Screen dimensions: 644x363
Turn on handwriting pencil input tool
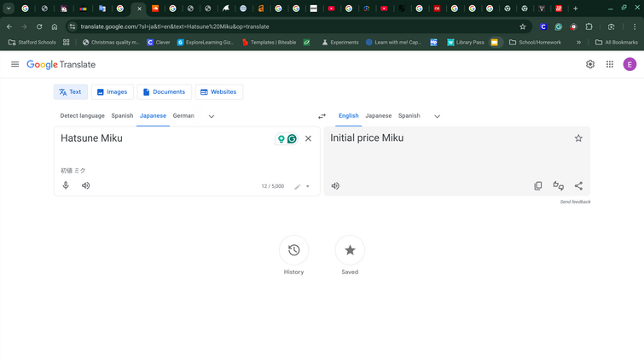tap(298, 187)
